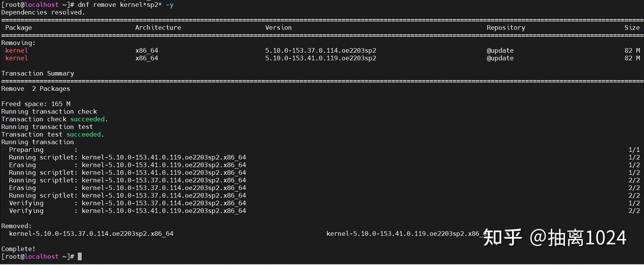Click the Version column header
The width and height of the screenshot is (644, 265).
[x=278, y=28]
